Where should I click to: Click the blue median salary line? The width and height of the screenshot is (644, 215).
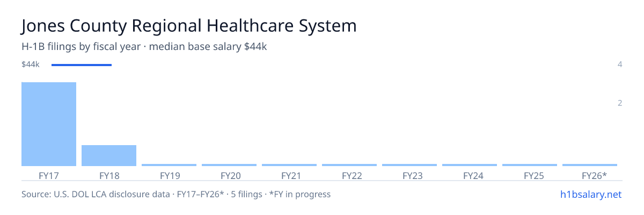coord(82,65)
